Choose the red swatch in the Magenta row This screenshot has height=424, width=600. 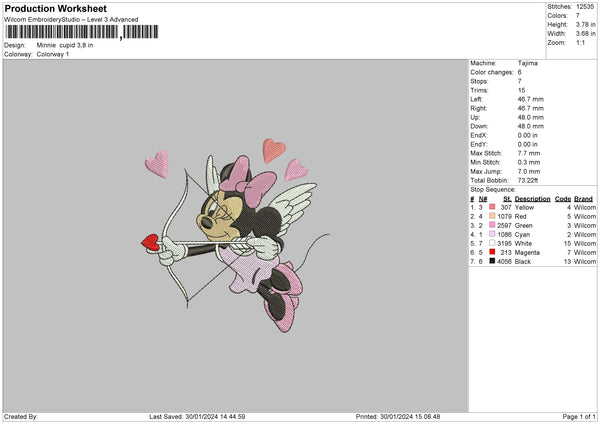coord(492,252)
